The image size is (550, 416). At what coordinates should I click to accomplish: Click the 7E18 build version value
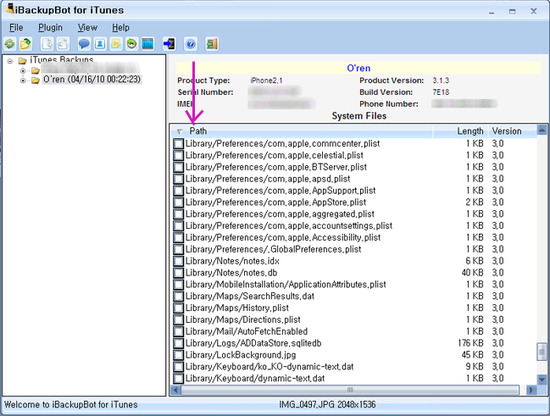click(441, 92)
